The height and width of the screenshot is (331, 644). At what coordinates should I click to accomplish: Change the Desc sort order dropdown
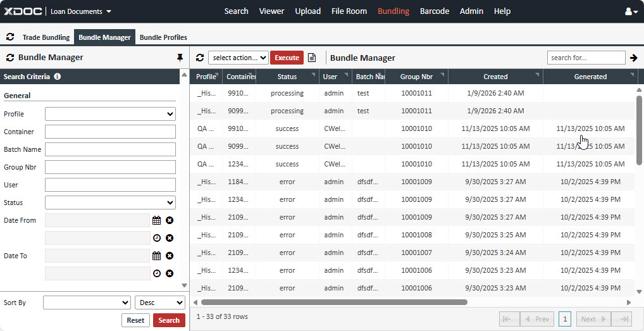pos(159,303)
